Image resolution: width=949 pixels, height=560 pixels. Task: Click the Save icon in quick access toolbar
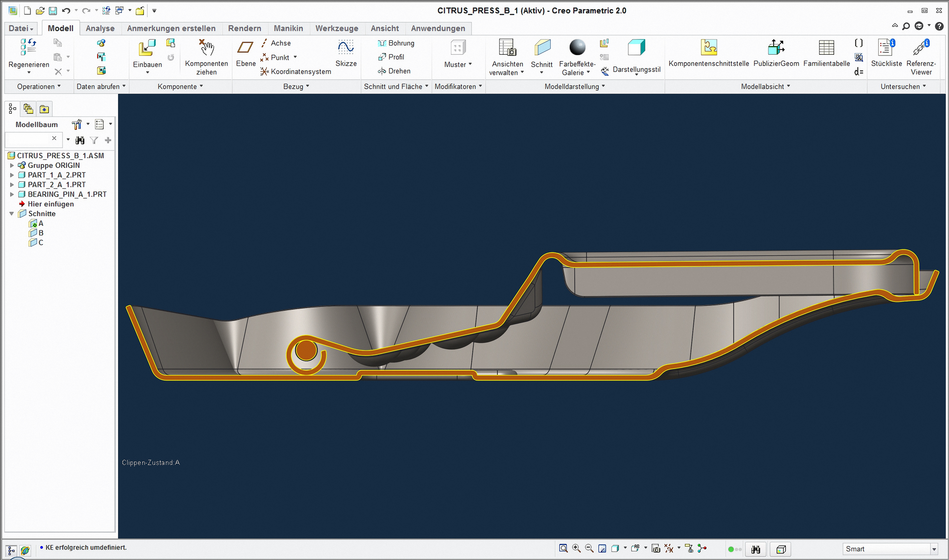point(53,11)
